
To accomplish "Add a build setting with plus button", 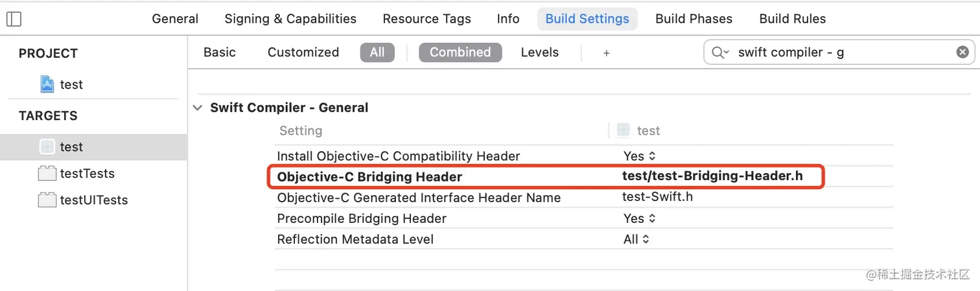I will [x=607, y=53].
